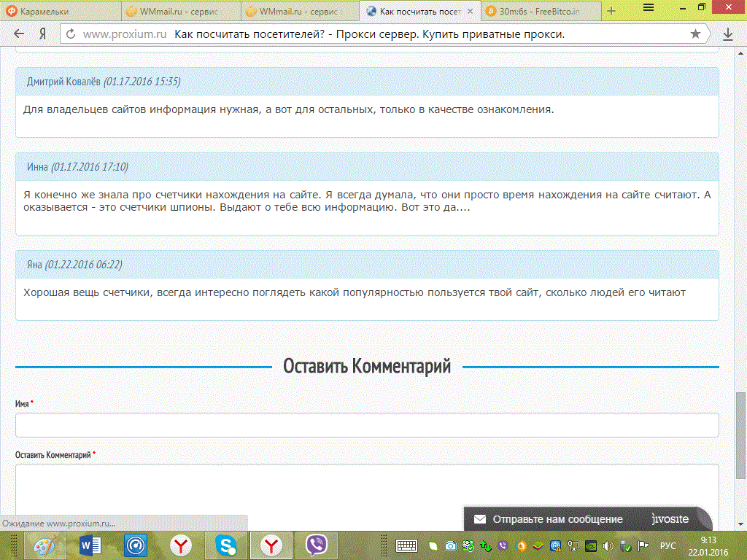This screenshot has height=560, width=747.
Task: Open Microsoft Word from the taskbar
Action: click(90, 545)
